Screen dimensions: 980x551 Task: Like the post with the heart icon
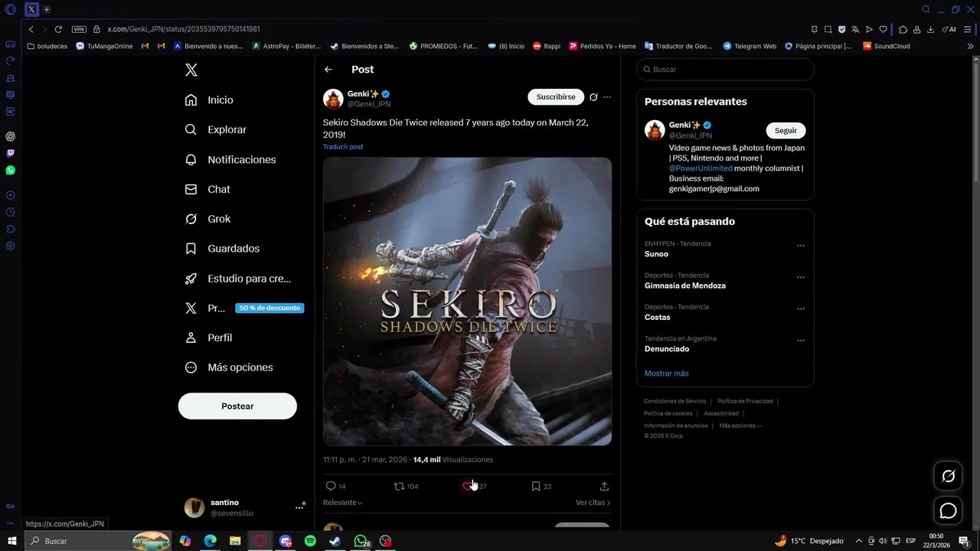click(x=467, y=486)
